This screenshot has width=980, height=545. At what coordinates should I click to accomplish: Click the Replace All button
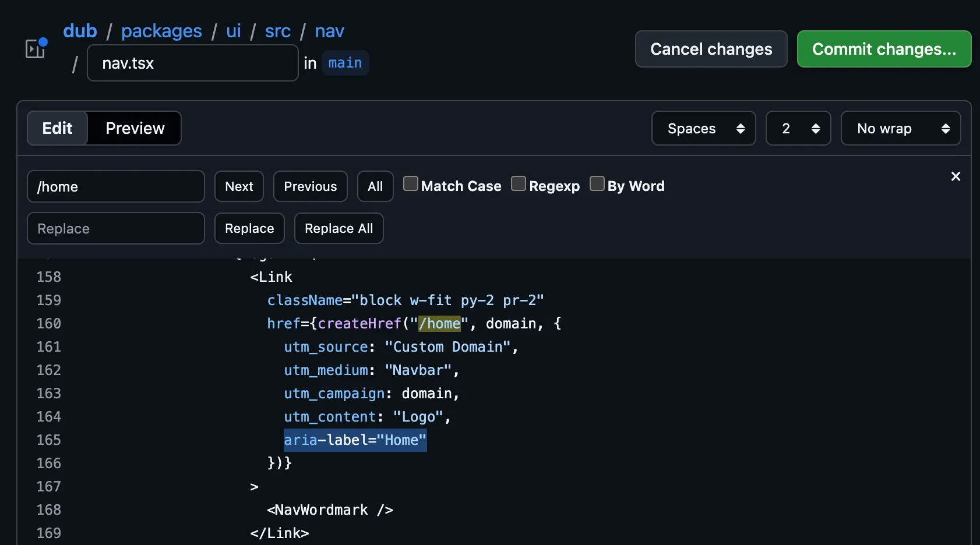(x=339, y=228)
